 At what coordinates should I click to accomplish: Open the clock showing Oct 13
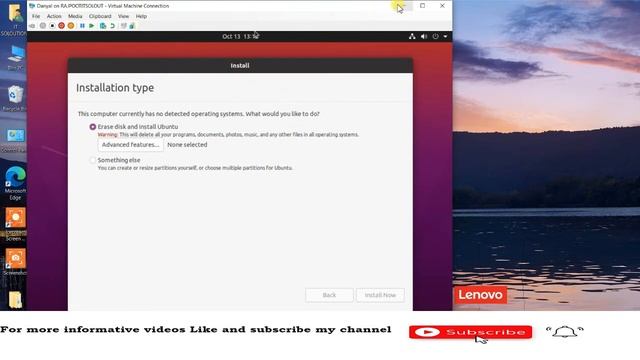pos(240,36)
